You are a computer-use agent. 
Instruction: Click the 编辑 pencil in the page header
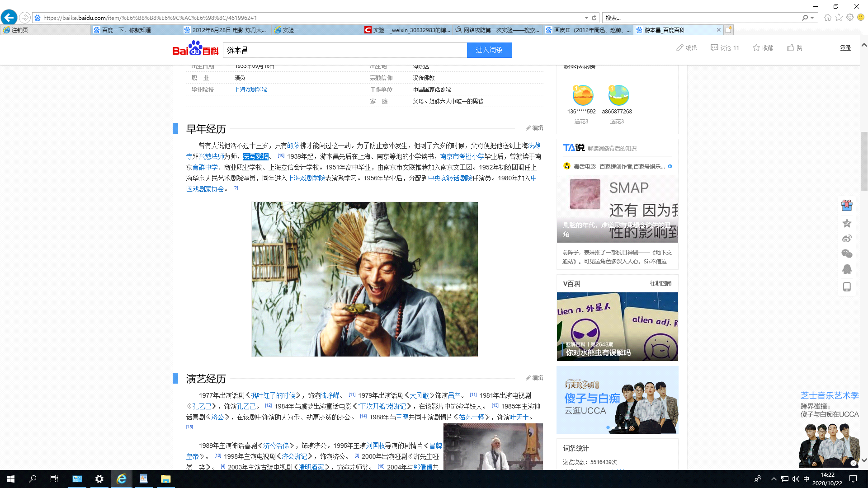pos(680,48)
